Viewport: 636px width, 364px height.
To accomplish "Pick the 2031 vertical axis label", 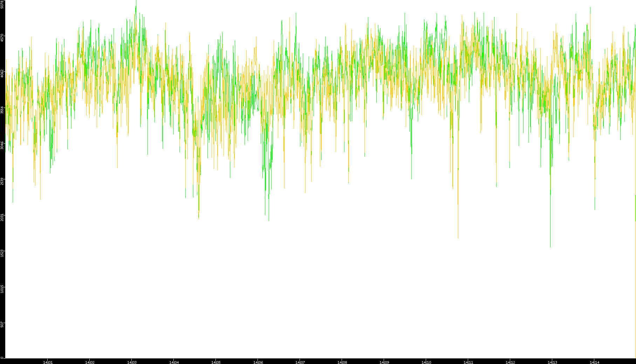I will pyautogui.click(x=2, y=217).
